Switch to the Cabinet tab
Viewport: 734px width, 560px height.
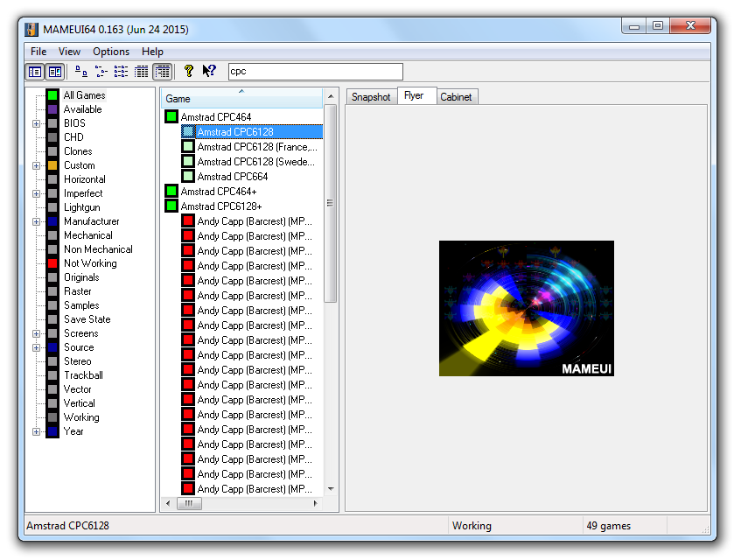[x=456, y=97]
